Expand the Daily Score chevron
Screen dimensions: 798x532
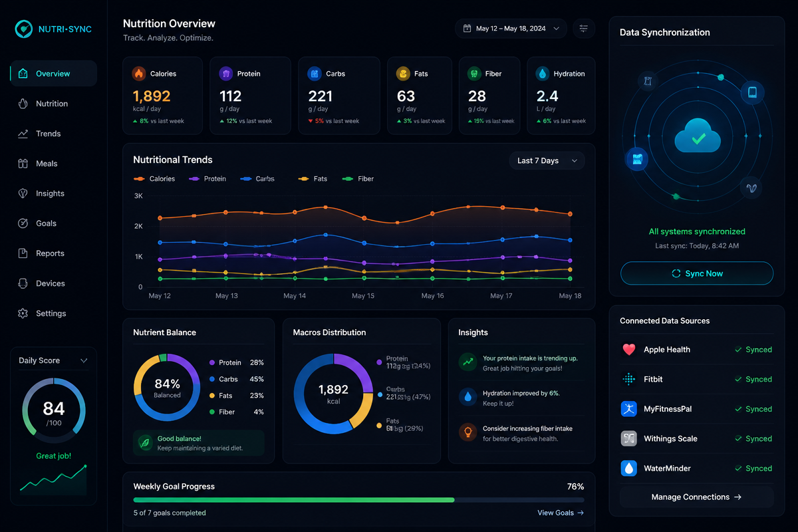point(84,360)
